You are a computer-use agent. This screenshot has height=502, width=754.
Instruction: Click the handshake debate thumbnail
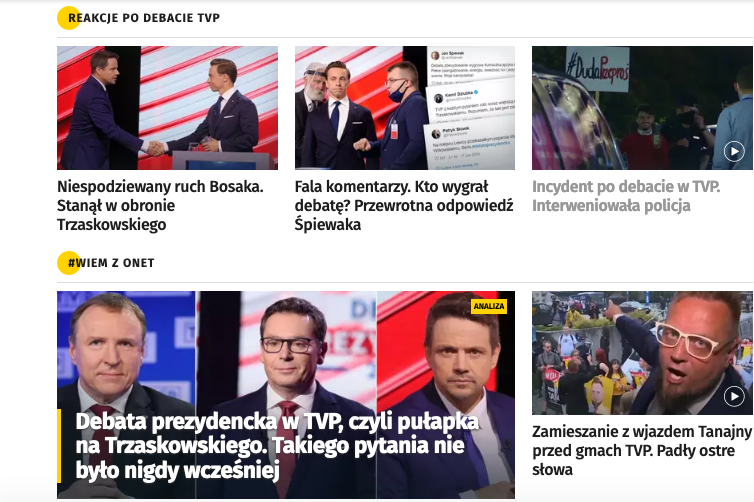167,108
